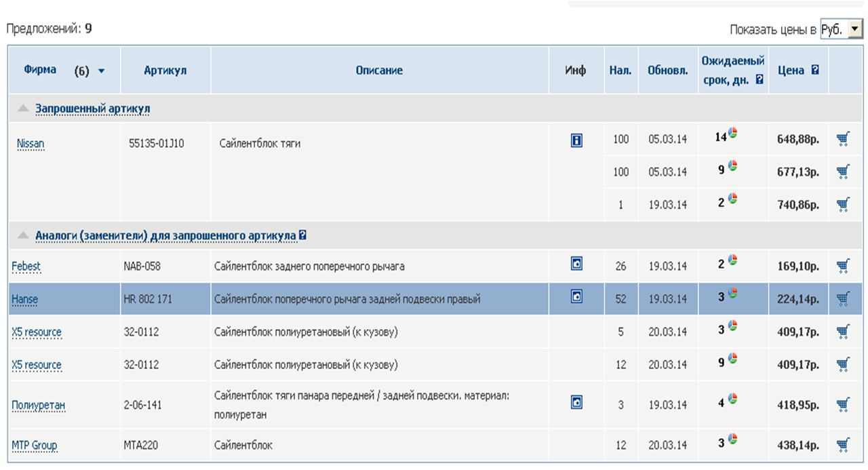This screenshot has height=470, width=868.
Task: Add the 677,13р. Nissan offer to cart
Action: tap(843, 172)
